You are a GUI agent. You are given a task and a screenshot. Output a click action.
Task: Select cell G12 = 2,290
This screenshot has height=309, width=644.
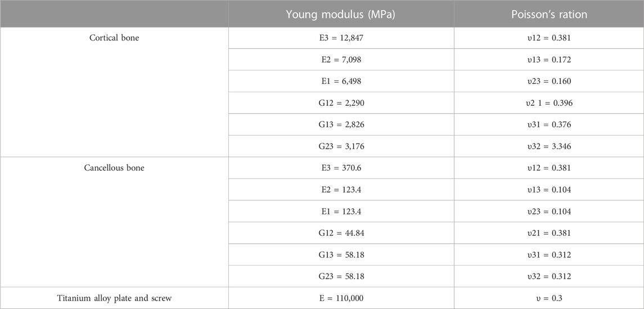point(341,103)
